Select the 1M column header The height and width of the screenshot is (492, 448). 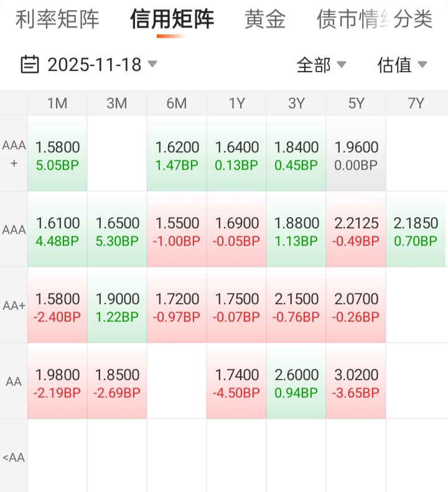click(57, 103)
